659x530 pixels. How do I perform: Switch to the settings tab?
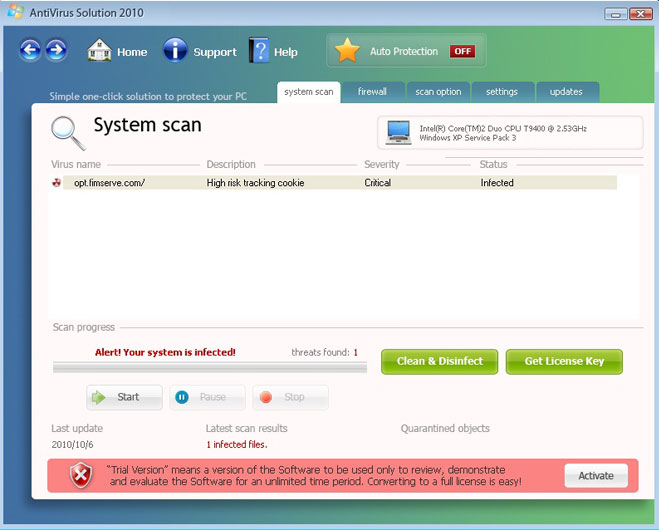502,92
